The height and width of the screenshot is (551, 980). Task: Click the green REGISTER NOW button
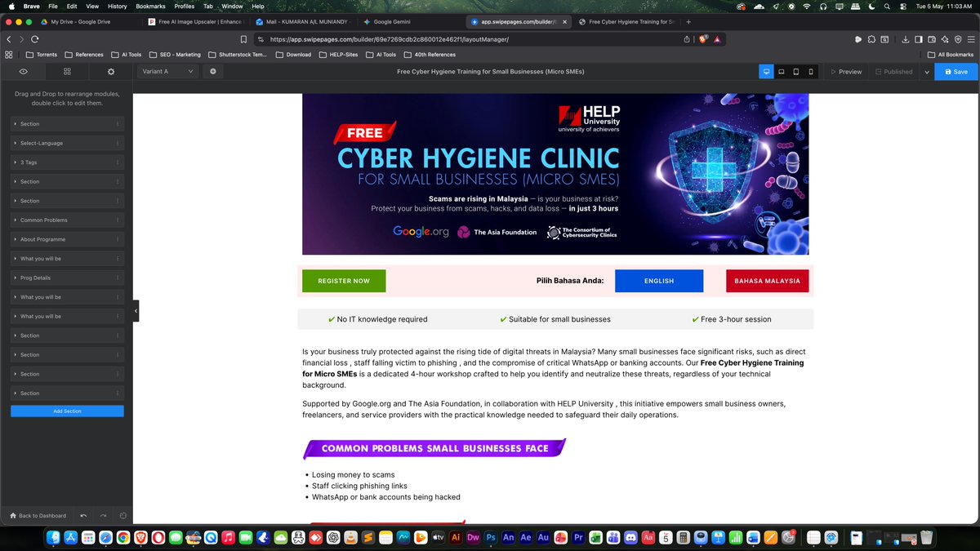click(x=344, y=281)
